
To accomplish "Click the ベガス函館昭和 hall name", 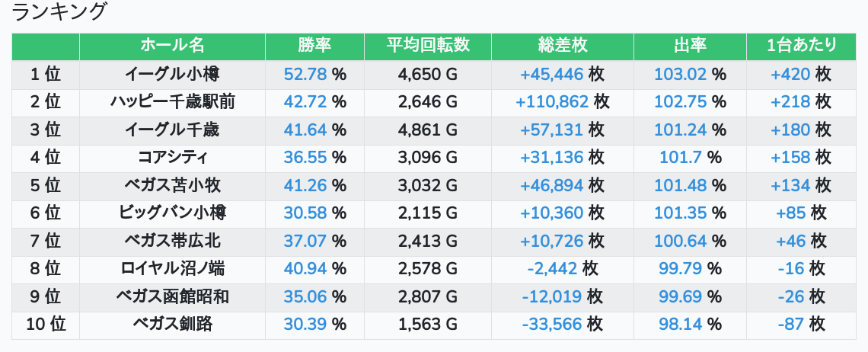I will click(x=172, y=297).
